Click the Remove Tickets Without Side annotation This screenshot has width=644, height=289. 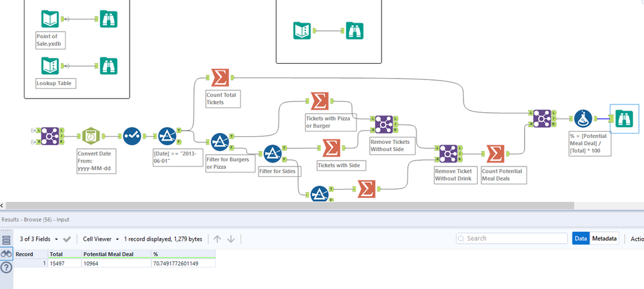click(392, 146)
